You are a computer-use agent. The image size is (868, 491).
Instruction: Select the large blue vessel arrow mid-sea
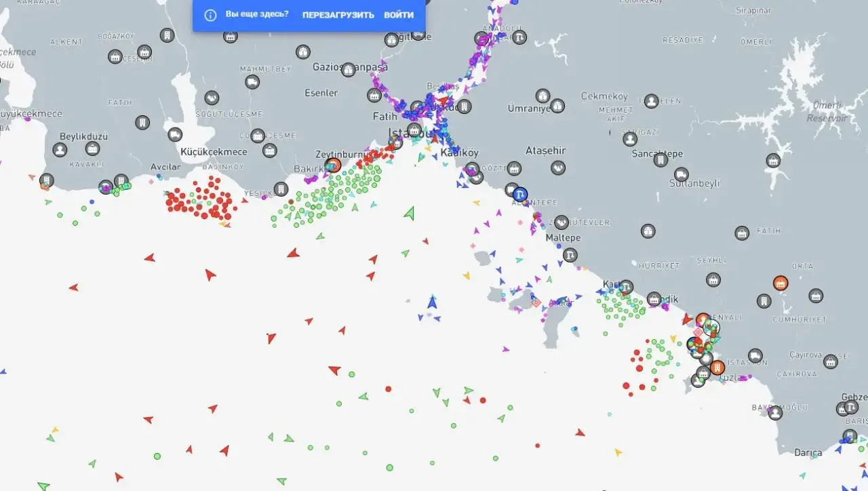point(432,302)
